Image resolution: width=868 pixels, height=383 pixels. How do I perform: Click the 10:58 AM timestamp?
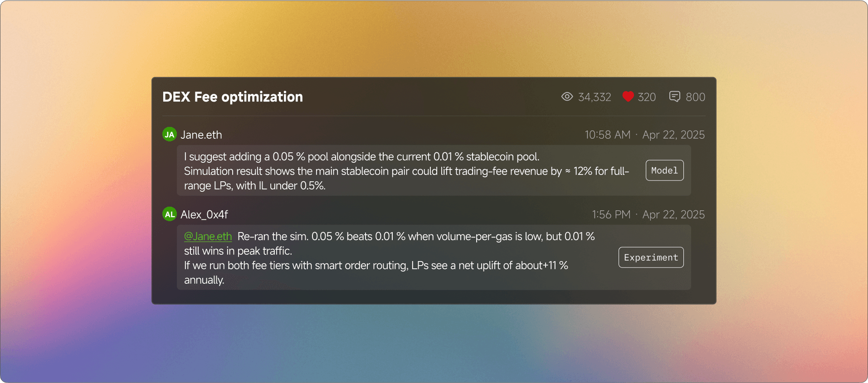607,135
